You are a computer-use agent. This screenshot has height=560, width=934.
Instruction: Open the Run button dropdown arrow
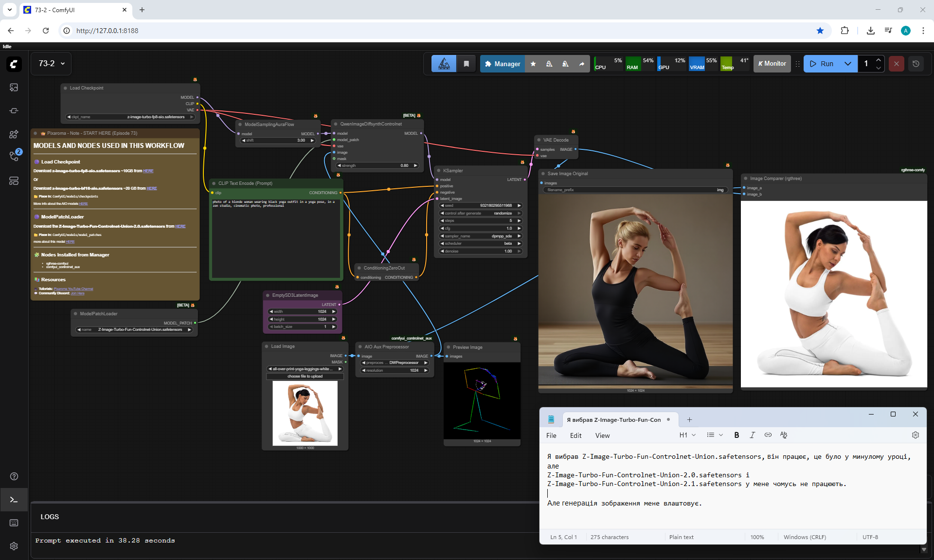pos(848,64)
